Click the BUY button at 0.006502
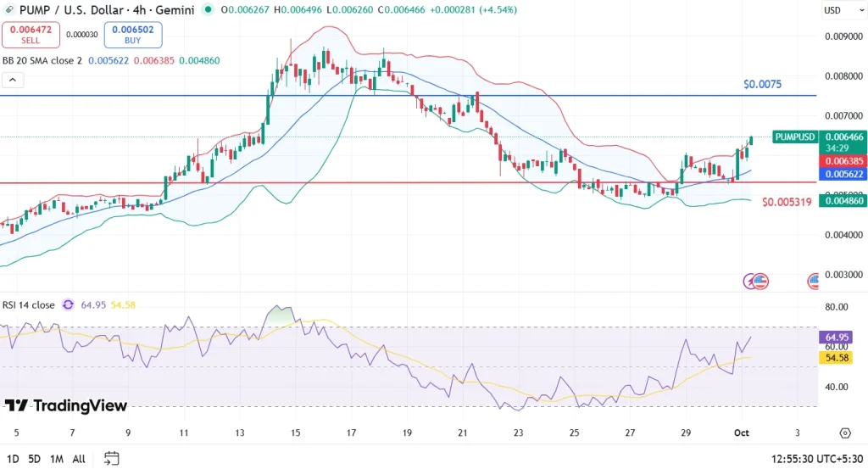868x469 pixels. [133, 35]
